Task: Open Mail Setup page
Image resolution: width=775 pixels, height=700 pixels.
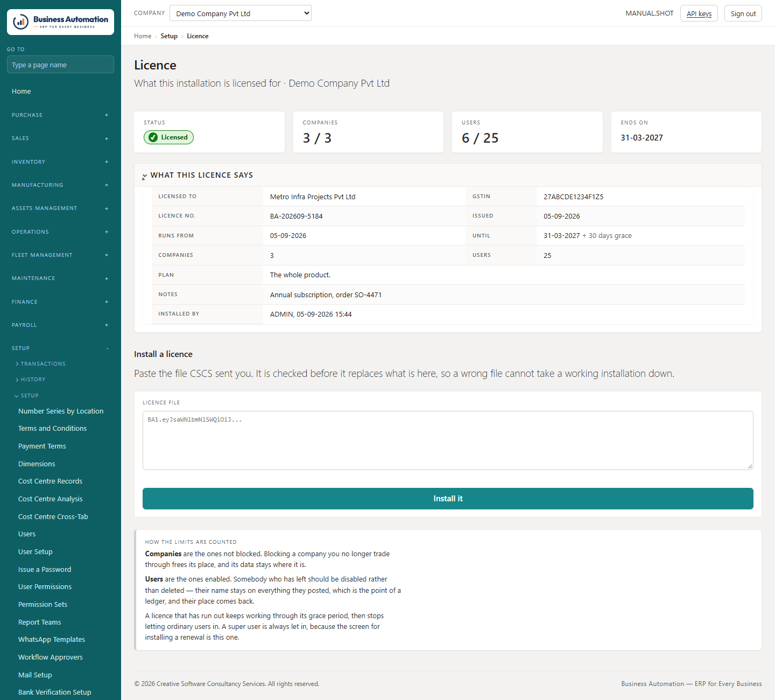Action: click(x=35, y=675)
